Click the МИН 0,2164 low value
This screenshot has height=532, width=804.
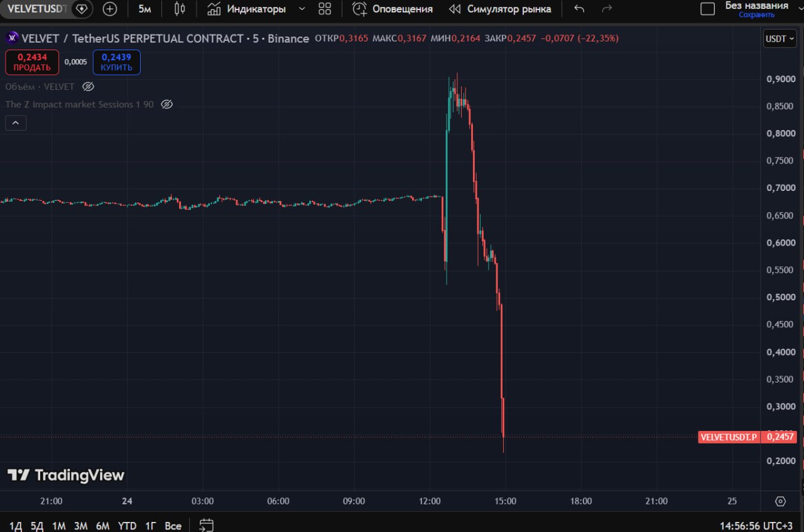(455, 38)
